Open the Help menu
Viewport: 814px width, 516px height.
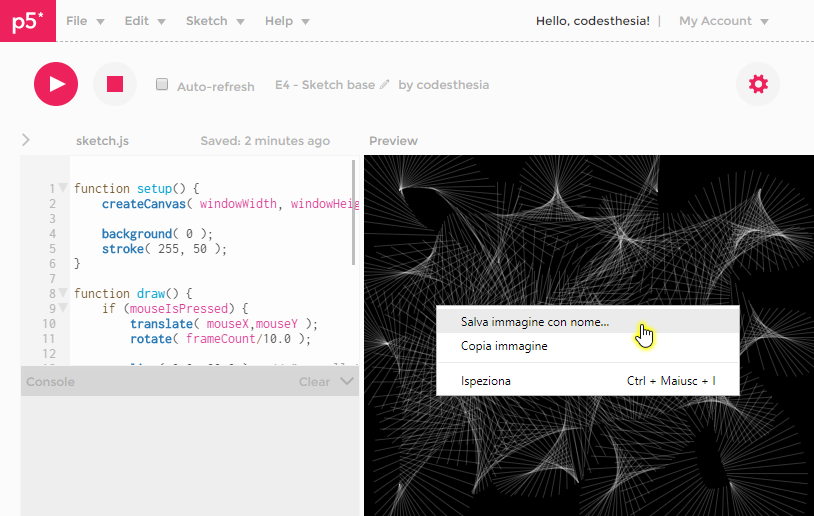pos(287,21)
